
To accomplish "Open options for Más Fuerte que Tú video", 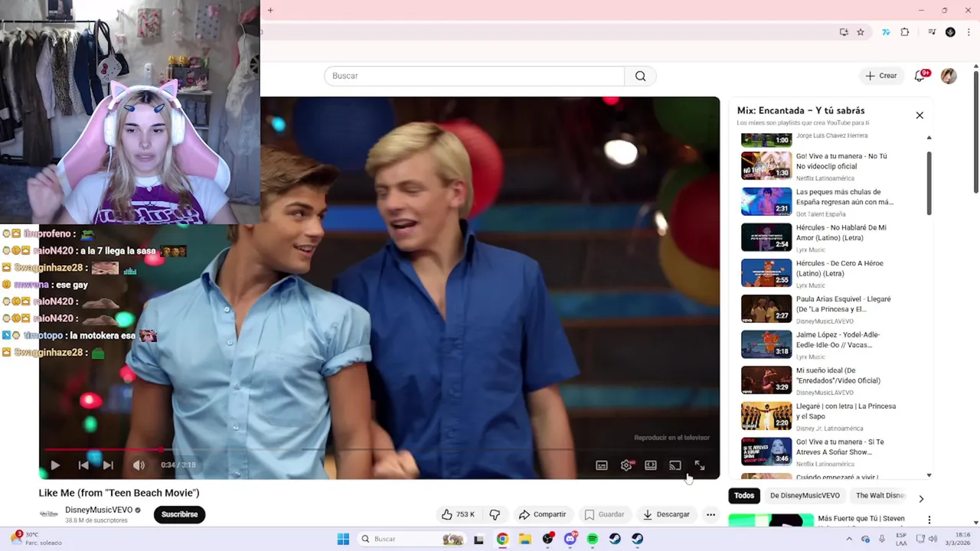I will [x=929, y=520].
